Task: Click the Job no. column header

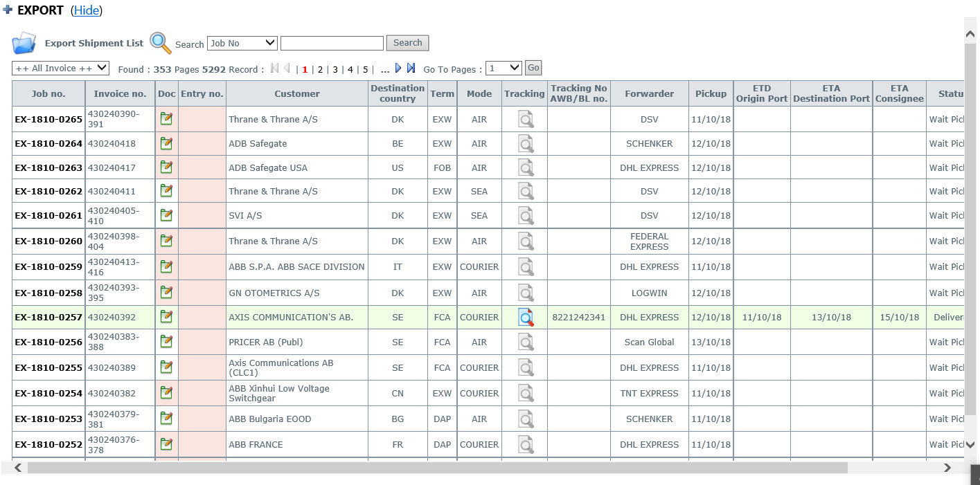Action: pos(48,93)
